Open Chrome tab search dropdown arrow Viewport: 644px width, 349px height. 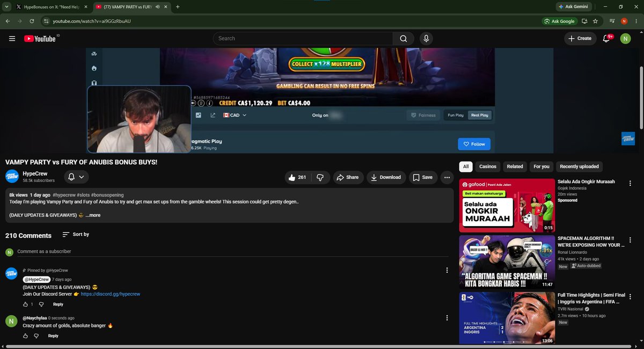(x=5, y=7)
